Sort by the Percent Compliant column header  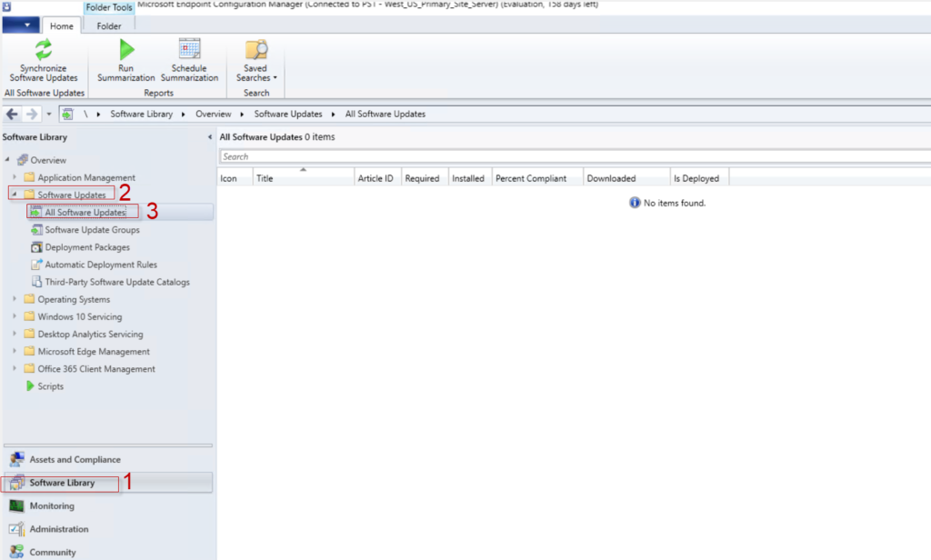click(537, 178)
